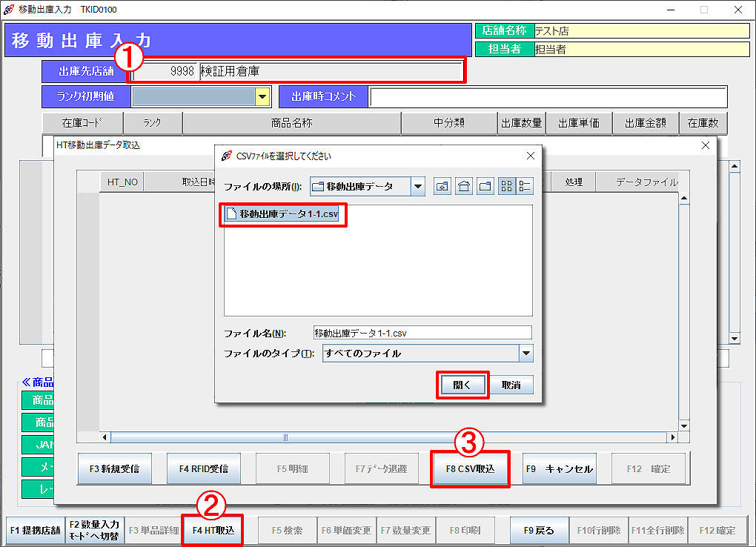Click the ファイル名 text field
756x547 pixels.
tap(422, 333)
